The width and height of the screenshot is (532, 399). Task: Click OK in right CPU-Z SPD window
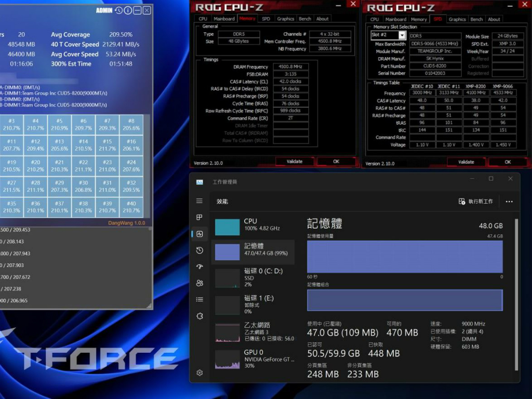508,162
